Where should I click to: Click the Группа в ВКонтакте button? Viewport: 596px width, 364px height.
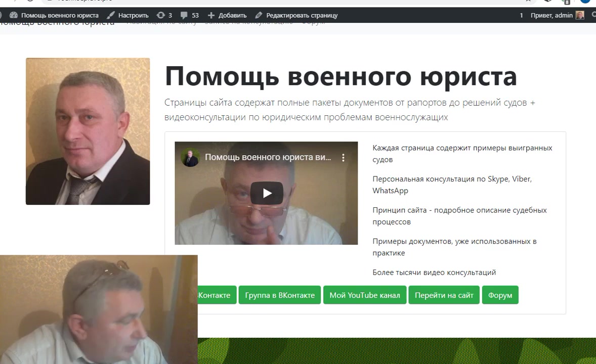(x=280, y=295)
